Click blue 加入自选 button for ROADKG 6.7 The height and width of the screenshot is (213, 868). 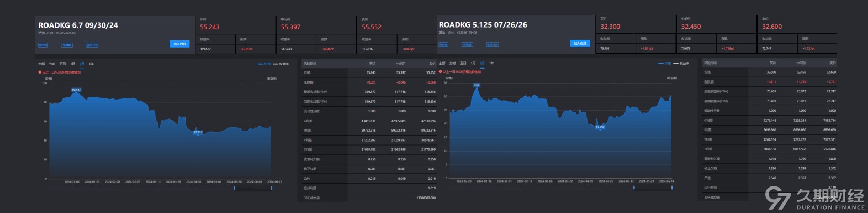[180, 44]
